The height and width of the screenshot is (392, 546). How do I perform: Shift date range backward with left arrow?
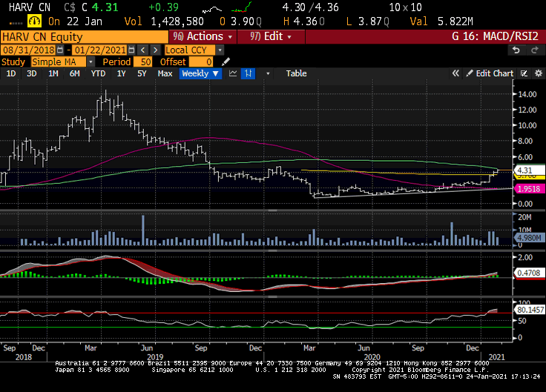(142, 50)
